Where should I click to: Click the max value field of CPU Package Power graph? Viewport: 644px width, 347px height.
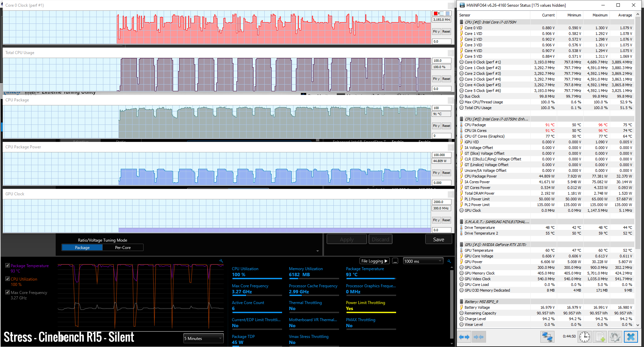pyautogui.click(x=441, y=155)
